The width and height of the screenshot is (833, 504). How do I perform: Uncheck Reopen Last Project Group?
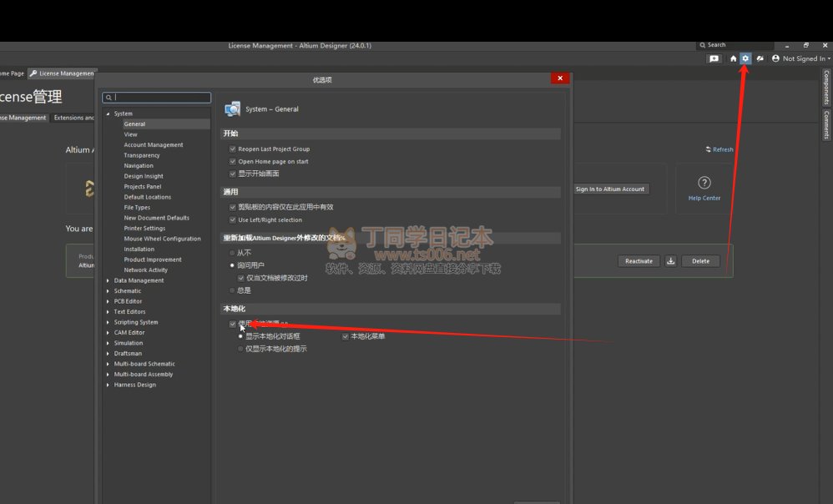233,149
